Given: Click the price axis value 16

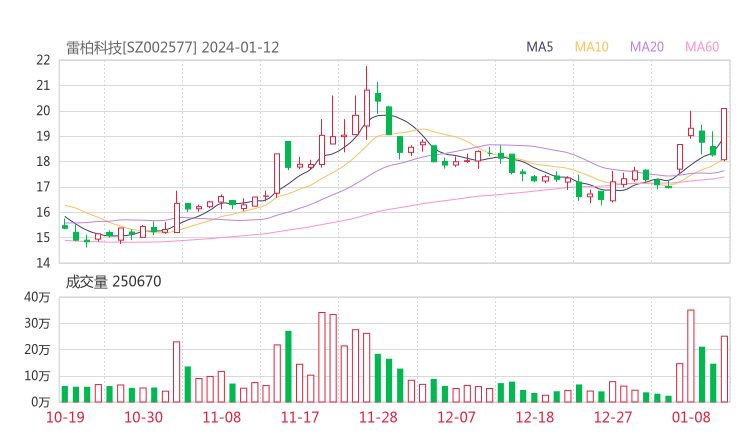Looking at the screenshot, I should pyautogui.click(x=43, y=212).
